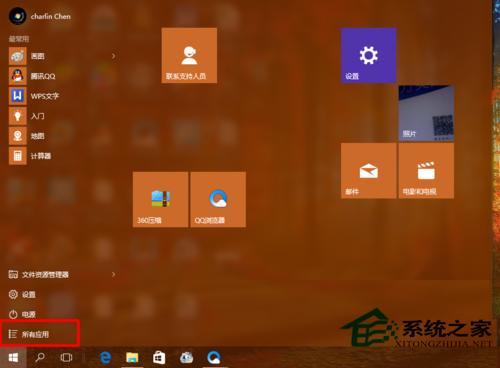Viewport: 500px width, 368px height.
Task: Expand the 文件资源管理器 jump list arrow
Action: [114, 274]
